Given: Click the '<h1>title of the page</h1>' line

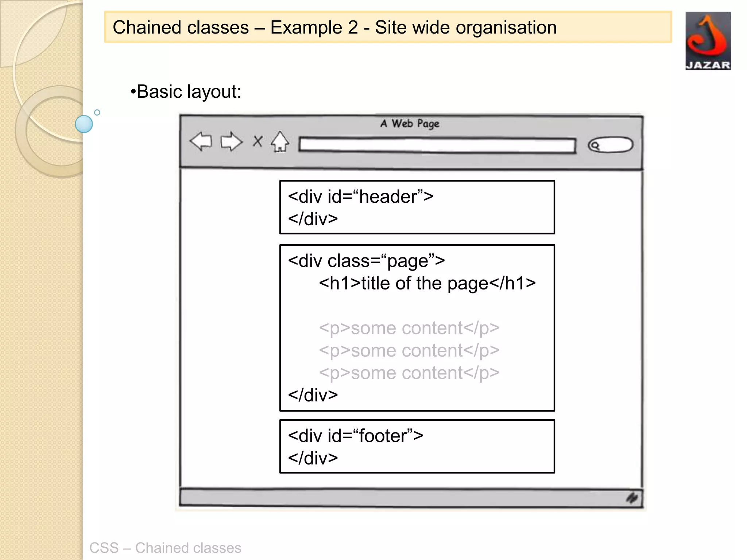Looking at the screenshot, I should point(427,283).
